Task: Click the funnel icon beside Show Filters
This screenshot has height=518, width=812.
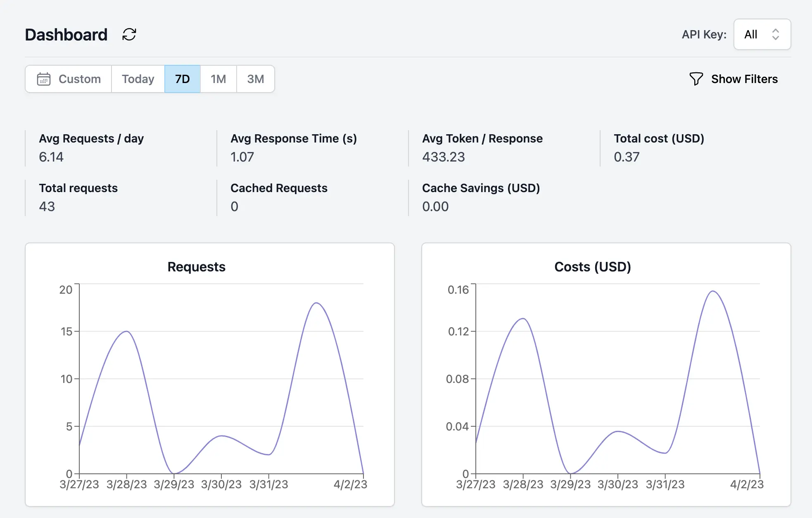Action: [696, 79]
